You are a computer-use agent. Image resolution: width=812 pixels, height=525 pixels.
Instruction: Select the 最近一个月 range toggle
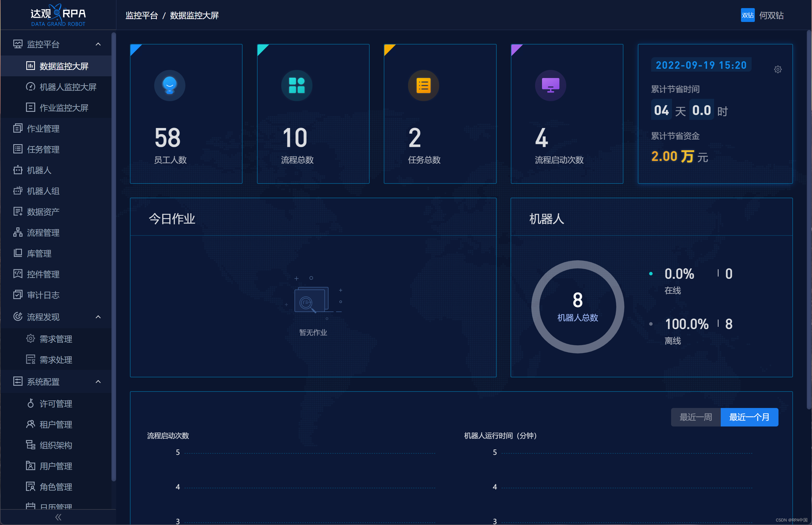pyautogui.click(x=749, y=417)
